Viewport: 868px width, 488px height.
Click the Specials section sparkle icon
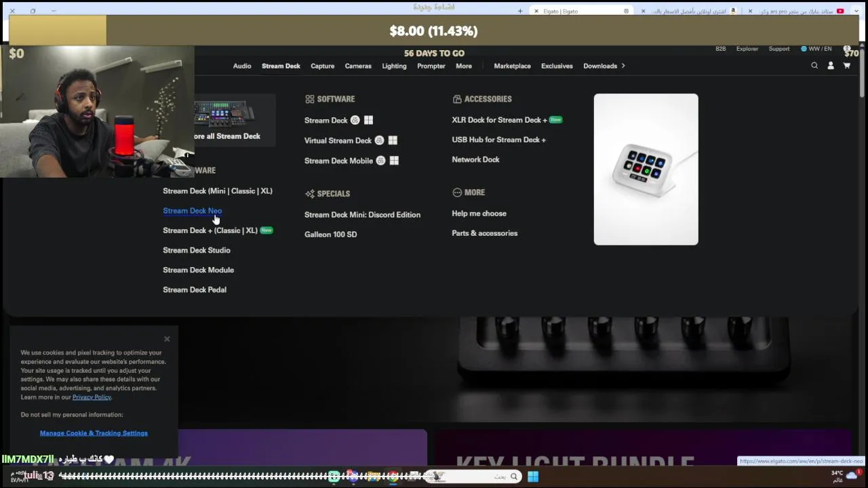click(309, 193)
